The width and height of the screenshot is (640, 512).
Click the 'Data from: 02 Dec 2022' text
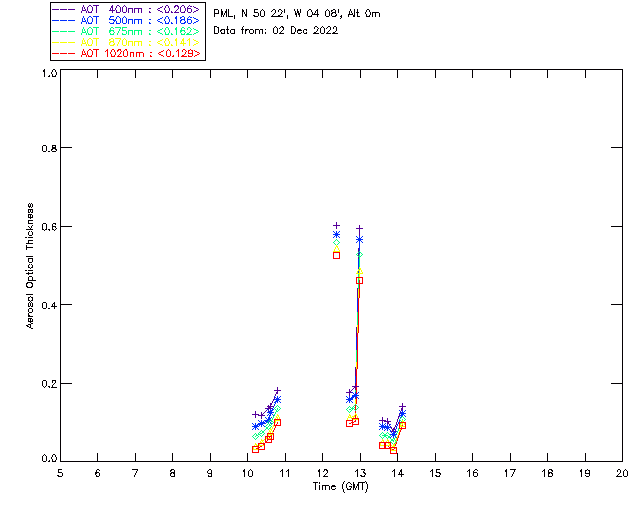coord(276,31)
